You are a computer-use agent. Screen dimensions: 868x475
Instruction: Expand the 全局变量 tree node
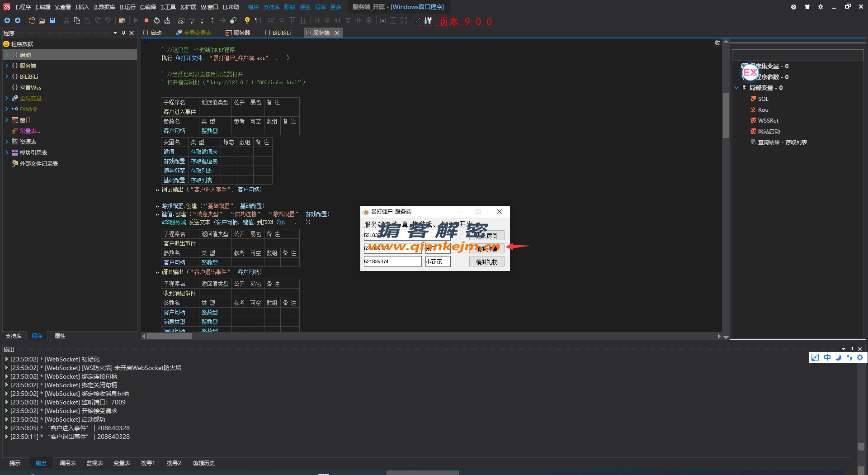pyautogui.click(x=7, y=98)
